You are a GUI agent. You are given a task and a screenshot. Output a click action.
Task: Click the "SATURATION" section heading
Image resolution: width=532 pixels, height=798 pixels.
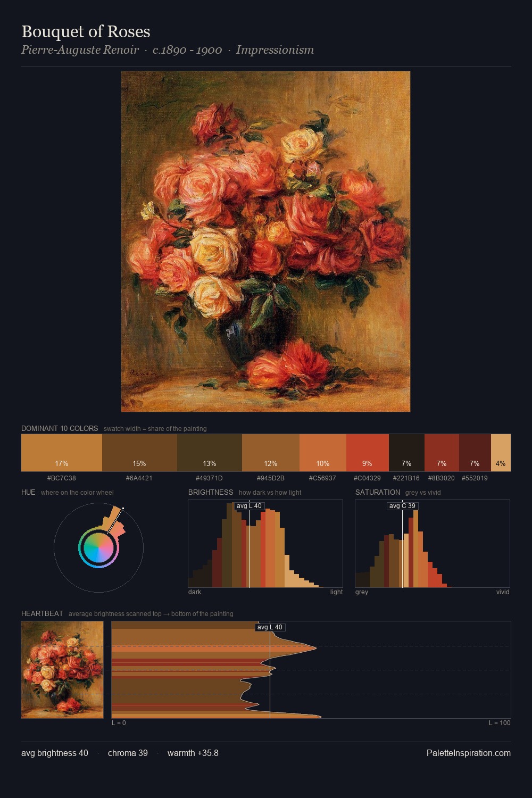tap(378, 492)
